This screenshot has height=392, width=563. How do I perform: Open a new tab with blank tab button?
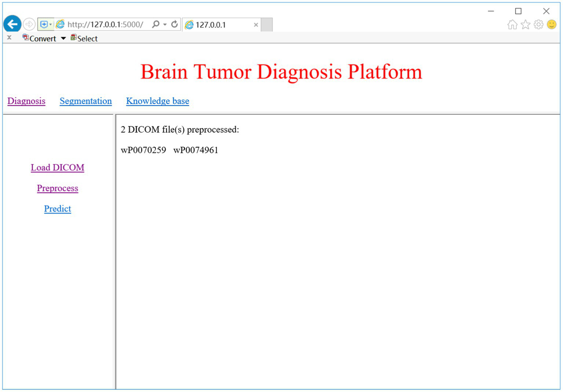(267, 25)
